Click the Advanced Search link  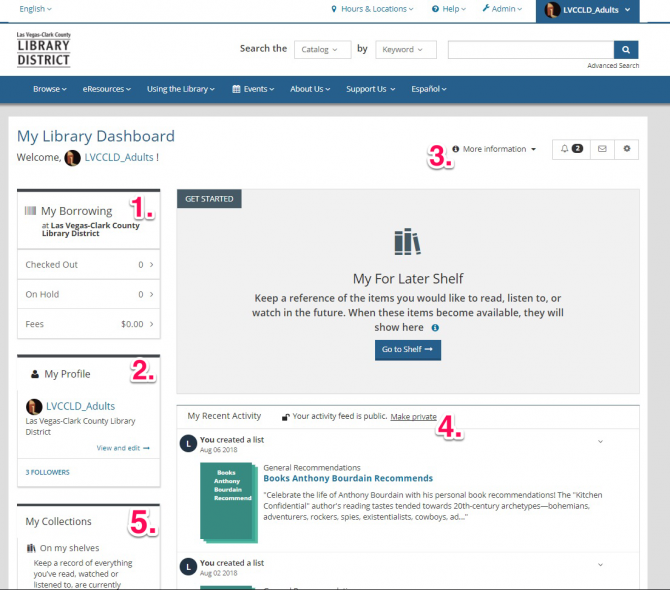pyautogui.click(x=613, y=65)
